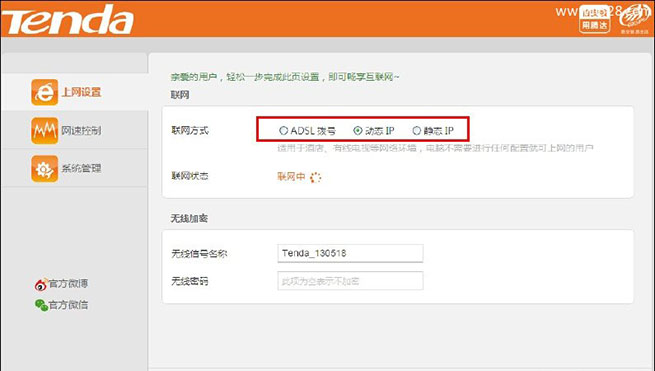Viewport: 655px width, 371px height.
Task: Click the Tenda logo
Action: [x=68, y=20]
